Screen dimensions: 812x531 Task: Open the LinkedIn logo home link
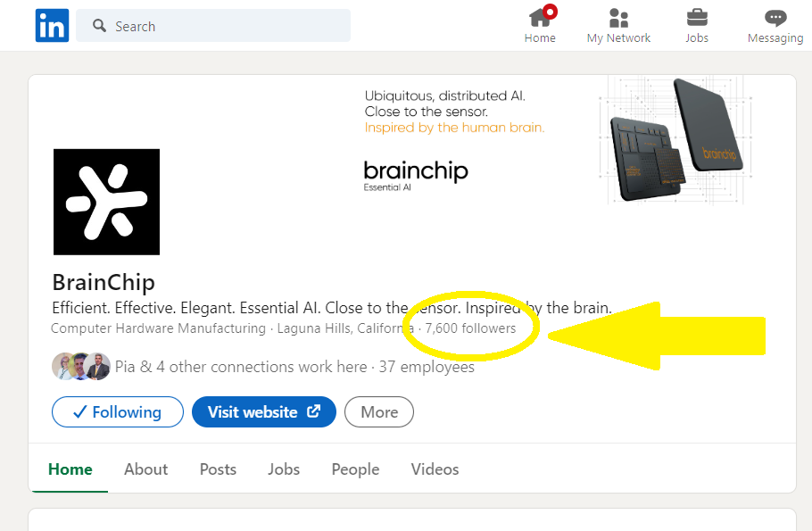tap(52, 25)
